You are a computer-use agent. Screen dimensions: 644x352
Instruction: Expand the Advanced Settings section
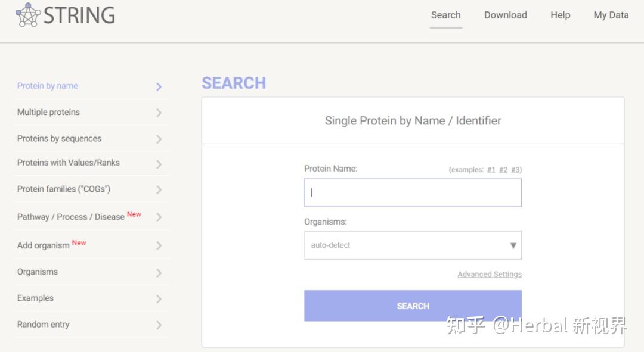coord(490,275)
